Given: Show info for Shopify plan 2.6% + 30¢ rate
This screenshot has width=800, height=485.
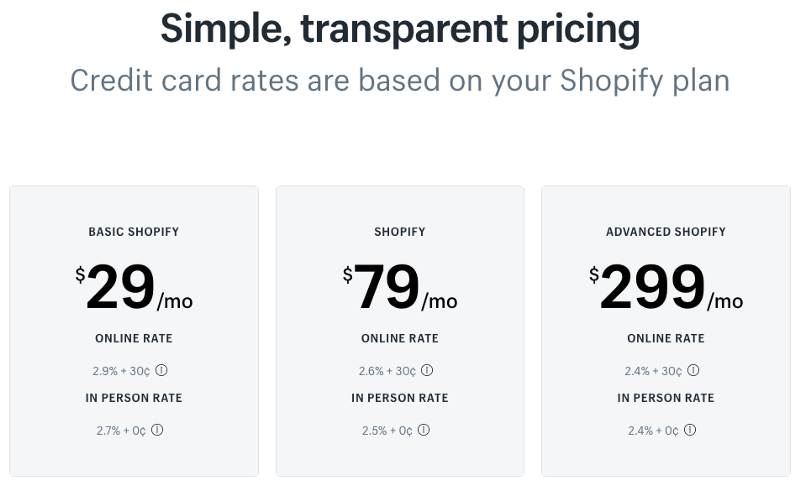Looking at the screenshot, I should (x=427, y=370).
